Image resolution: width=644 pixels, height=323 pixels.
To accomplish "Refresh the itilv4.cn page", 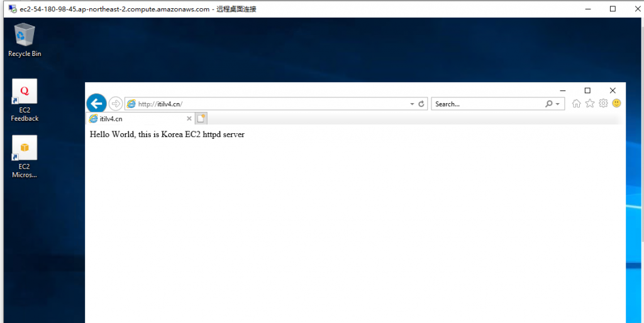I will click(421, 104).
